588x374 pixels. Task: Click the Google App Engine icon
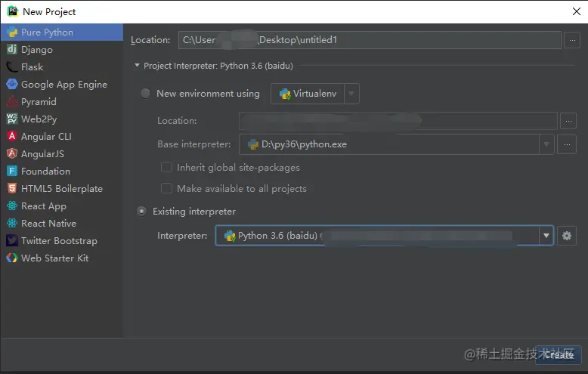pos(12,85)
